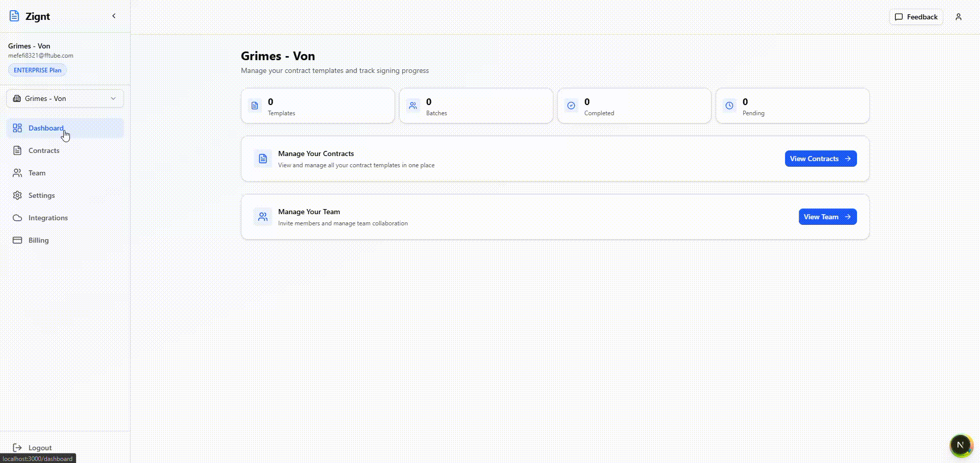980x463 pixels.
Task: Click the View Contracts button
Action: pos(820,159)
